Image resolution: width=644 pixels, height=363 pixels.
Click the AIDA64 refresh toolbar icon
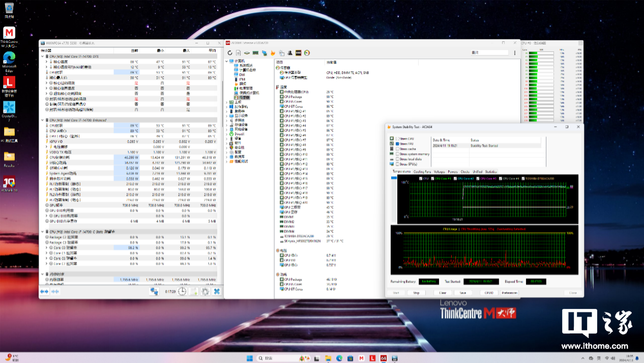click(x=230, y=53)
